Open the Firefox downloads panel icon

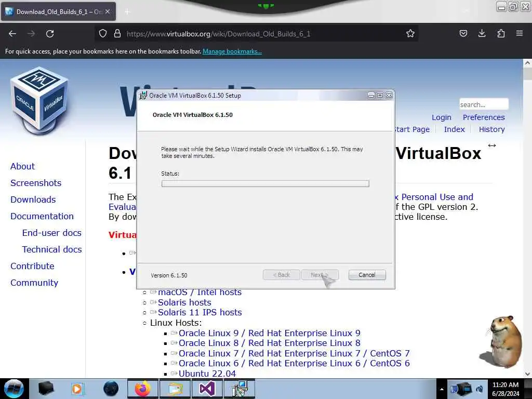pos(482,34)
